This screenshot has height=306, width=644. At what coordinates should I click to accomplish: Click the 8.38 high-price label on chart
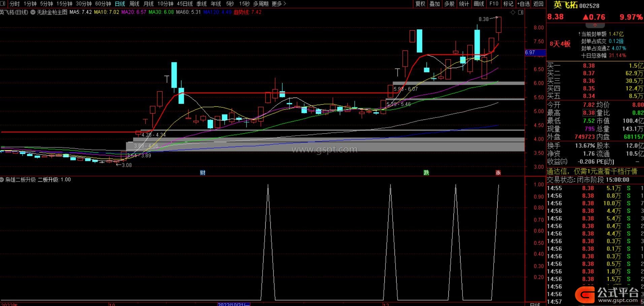483,19
